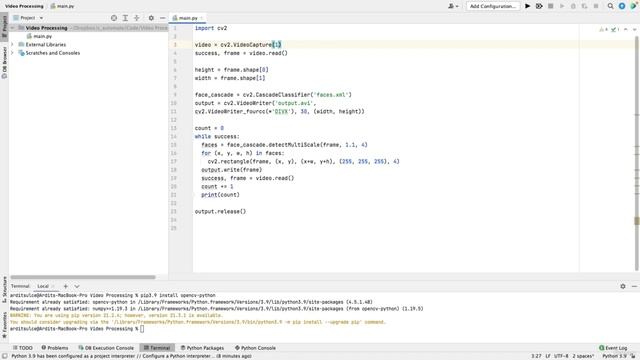Open the terminal sessions dropdown arrow
640x360 pixels.
(77, 286)
